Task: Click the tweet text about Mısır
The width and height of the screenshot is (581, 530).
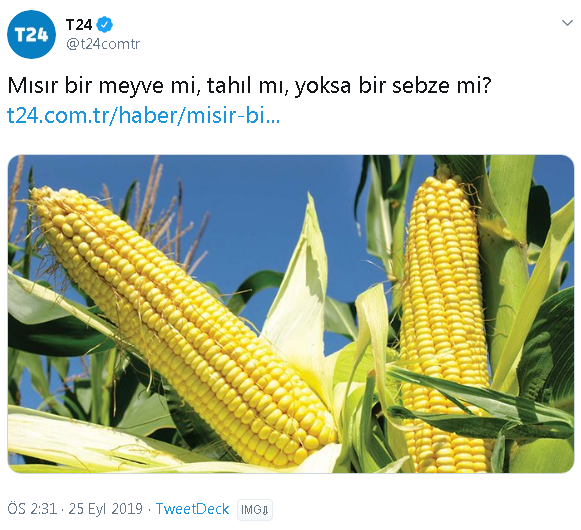Action: click(x=249, y=85)
